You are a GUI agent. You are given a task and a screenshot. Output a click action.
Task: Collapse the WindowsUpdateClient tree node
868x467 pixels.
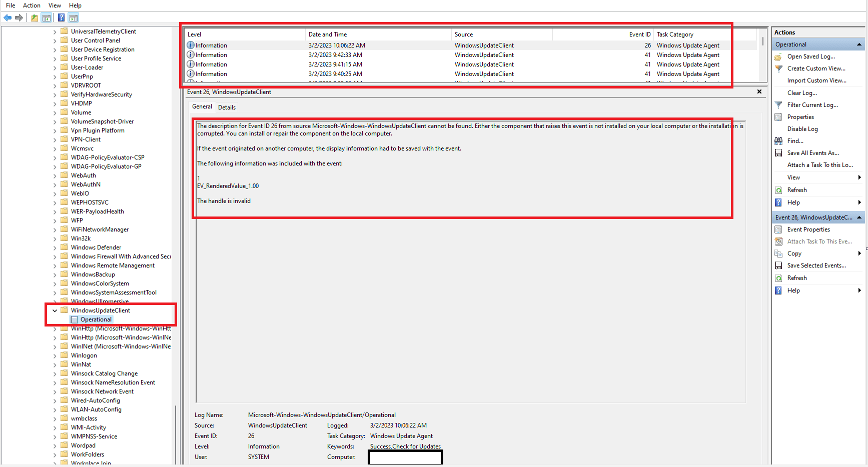click(55, 310)
